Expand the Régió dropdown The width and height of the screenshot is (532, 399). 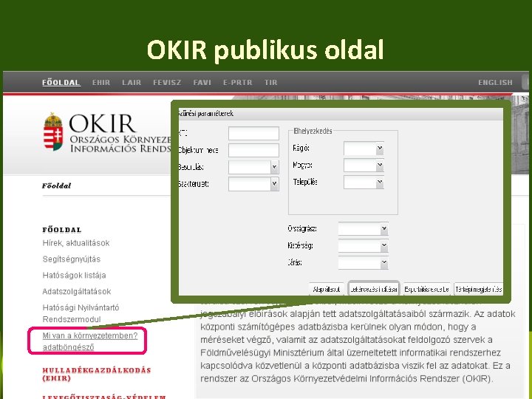(x=380, y=149)
